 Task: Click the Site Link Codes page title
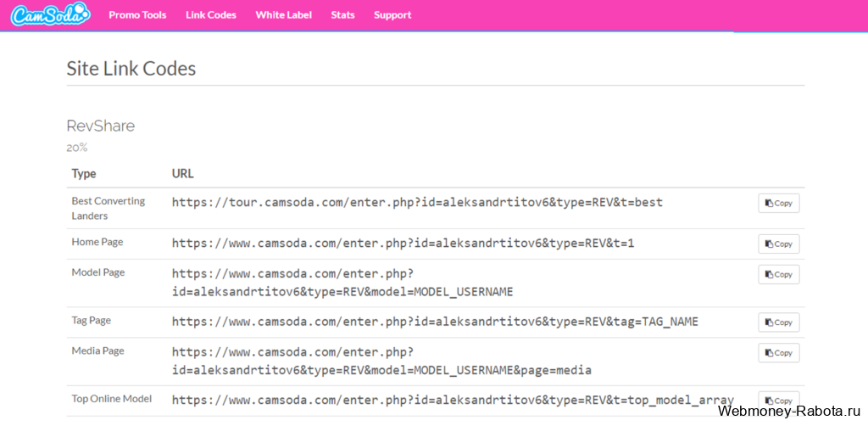tap(131, 69)
